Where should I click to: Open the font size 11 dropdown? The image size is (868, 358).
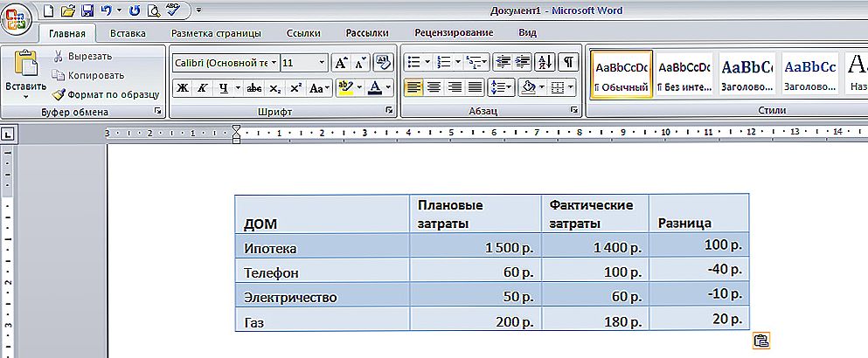click(x=322, y=63)
